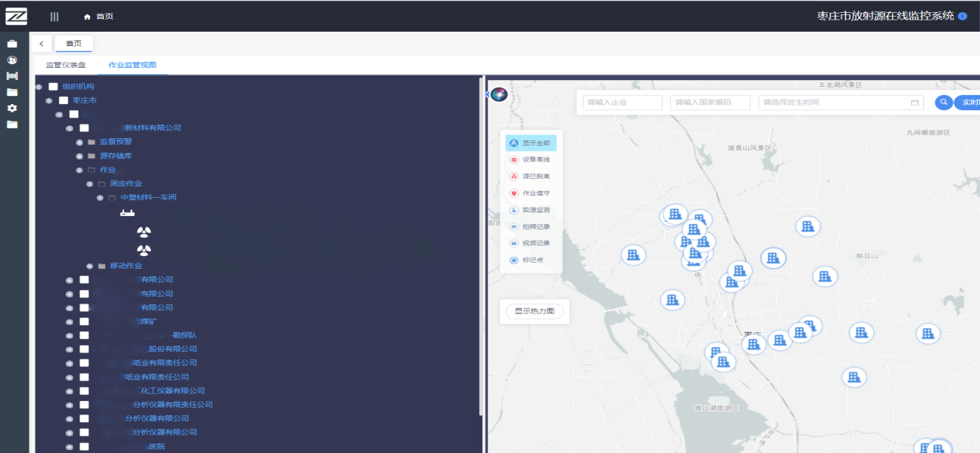
Task: Click the calendar icon in time field
Action: (x=914, y=103)
